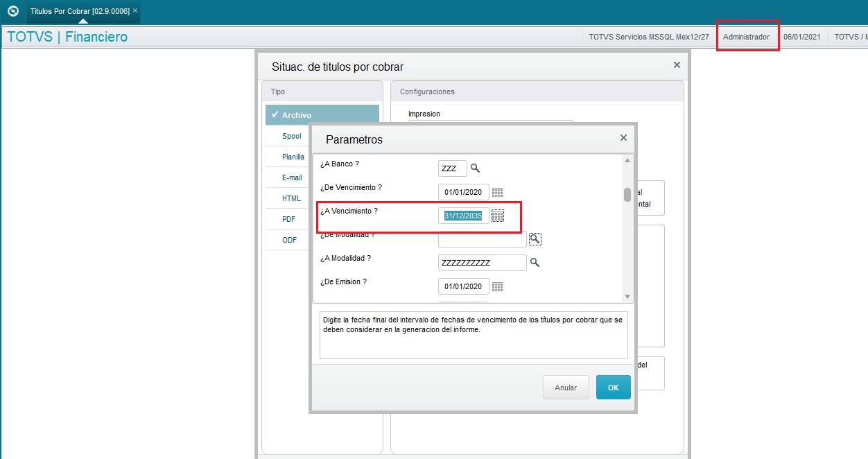This screenshot has height=459, width=868.
Task: Open the A Vencimiento calendar picker
Action: tap(497, 216)
